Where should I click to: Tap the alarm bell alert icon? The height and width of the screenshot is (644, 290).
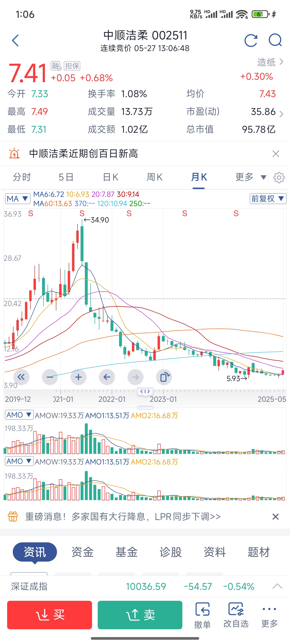[14, 153]
